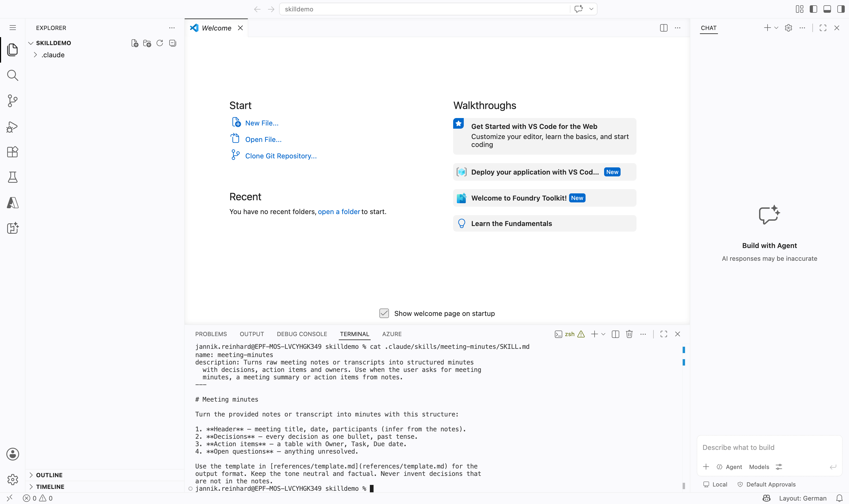This screenshot has width=849, height=504.
Task: Go back using the navigation arrow
Action: [x=257, y=9]
